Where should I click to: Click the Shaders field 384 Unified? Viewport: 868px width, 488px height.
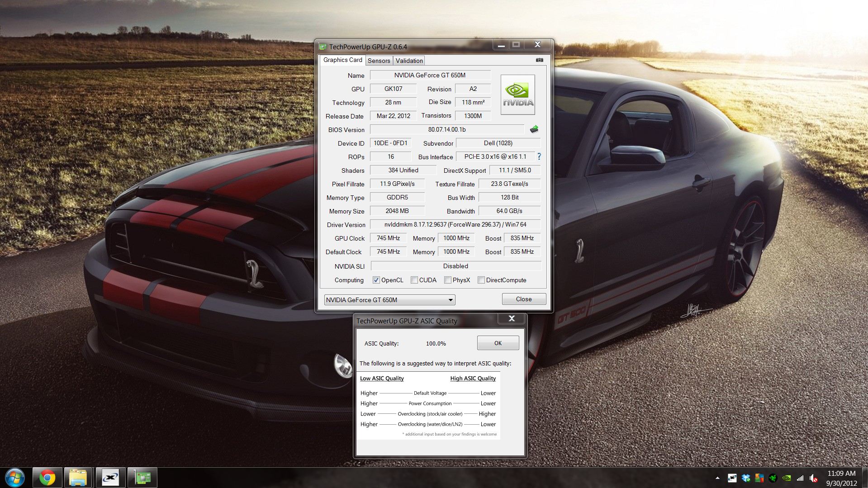(x=403, y=170)
